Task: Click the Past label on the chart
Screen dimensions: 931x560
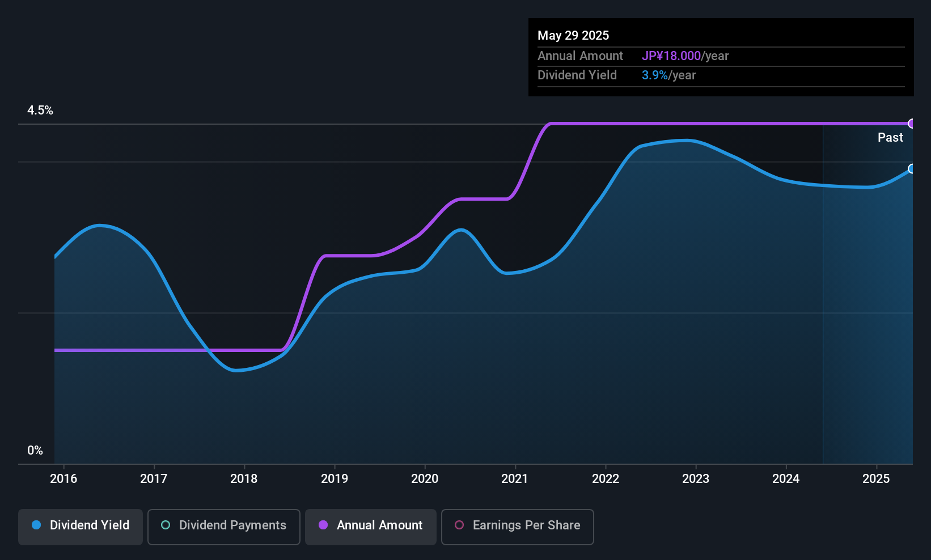Action: [890, 137]
